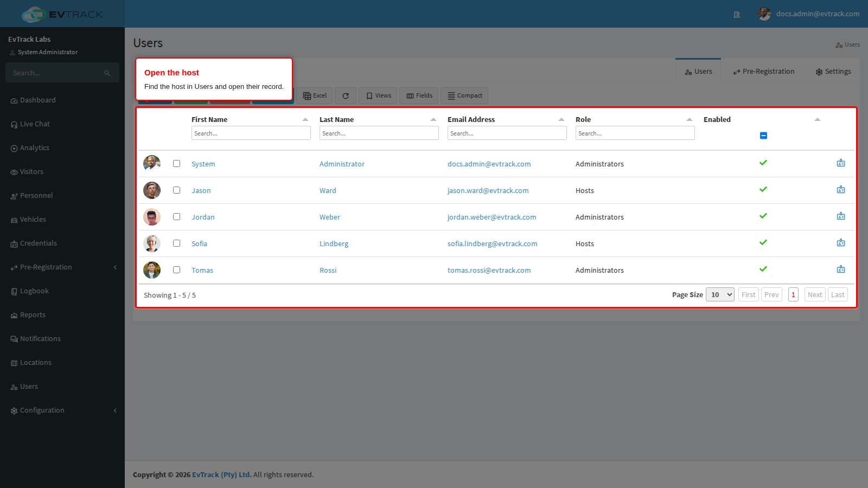This screenshot has width=868, height=488.
Task: Click the admin profile picture in header
Action: (x=764, y=14)
